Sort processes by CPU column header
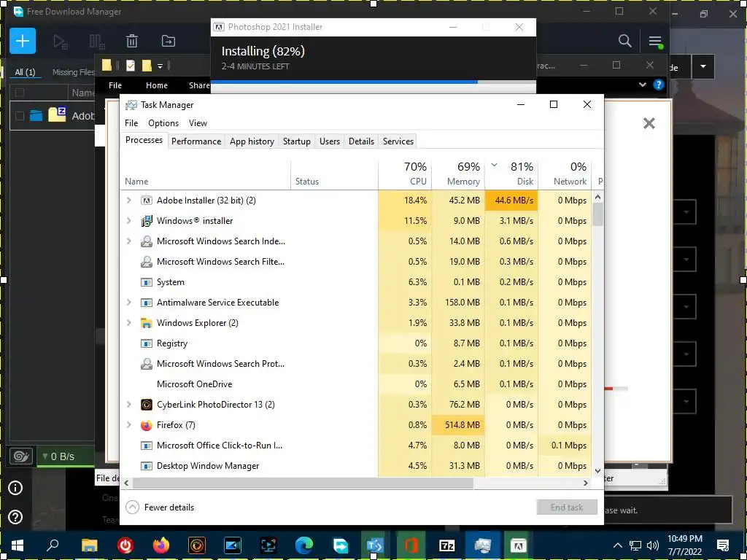The height and width of the screenshot is (560, 747). coord(405,174)
